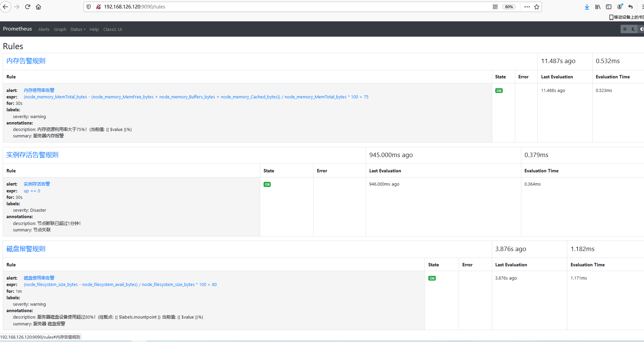Viewport: 644px width, 342px height.
Task: Click the tracking protection shield icon
Action: point(89,7)
